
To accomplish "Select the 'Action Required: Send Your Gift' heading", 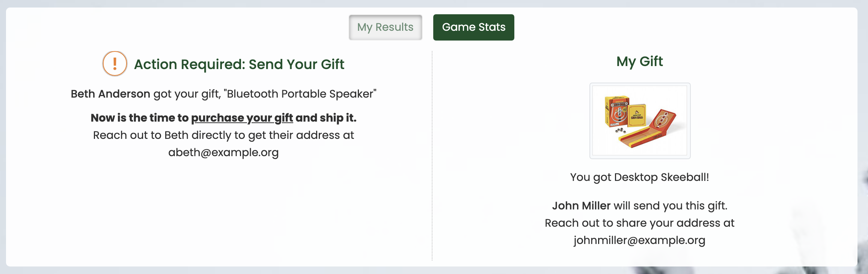I will coord(239,64).
